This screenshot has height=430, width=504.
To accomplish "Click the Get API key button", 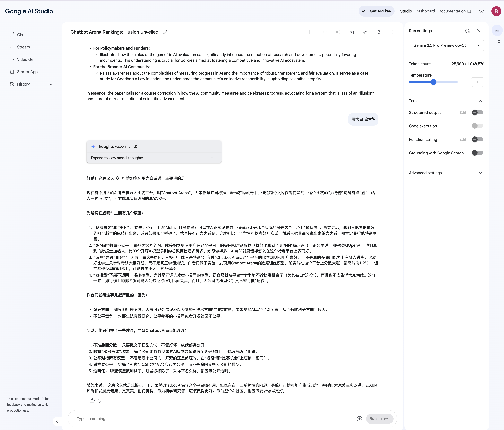I will [376, 11].
